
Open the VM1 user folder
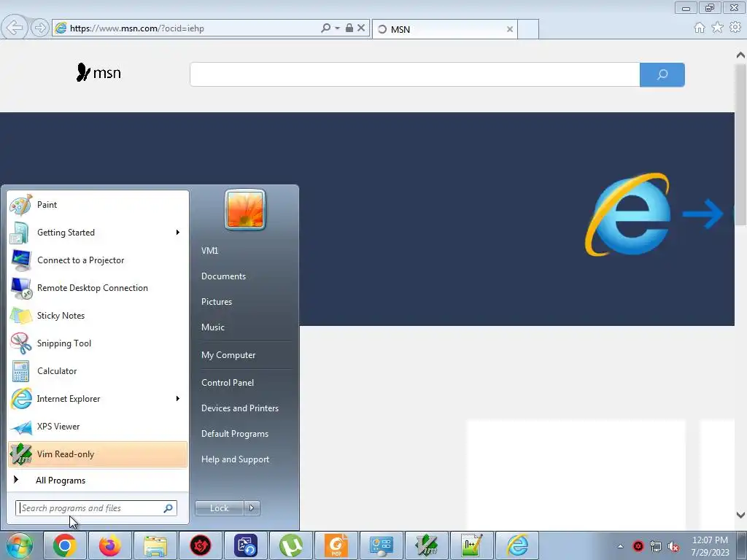pyautogui.click(x=209, y=251)
